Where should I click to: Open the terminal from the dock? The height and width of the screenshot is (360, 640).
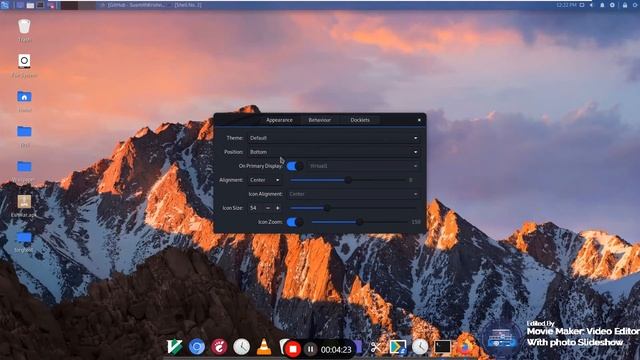pyautogui.click(x=442, y=347)
